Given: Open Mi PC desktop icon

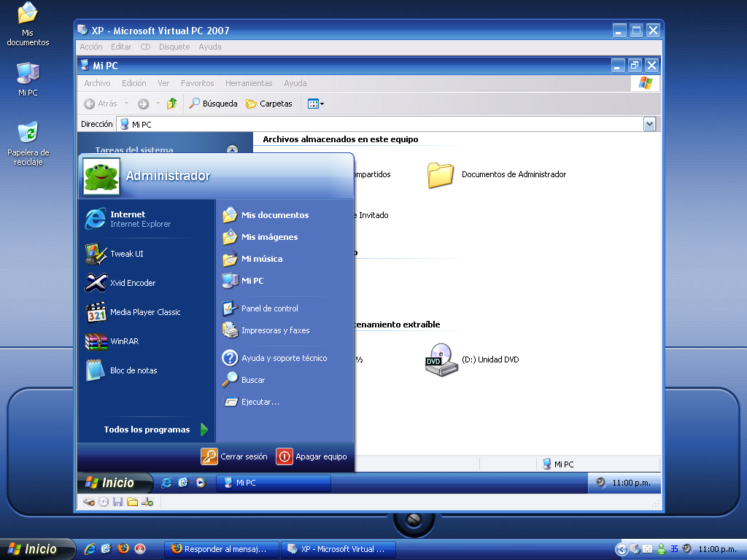Looking at the screenshot, I should (28, 79).
